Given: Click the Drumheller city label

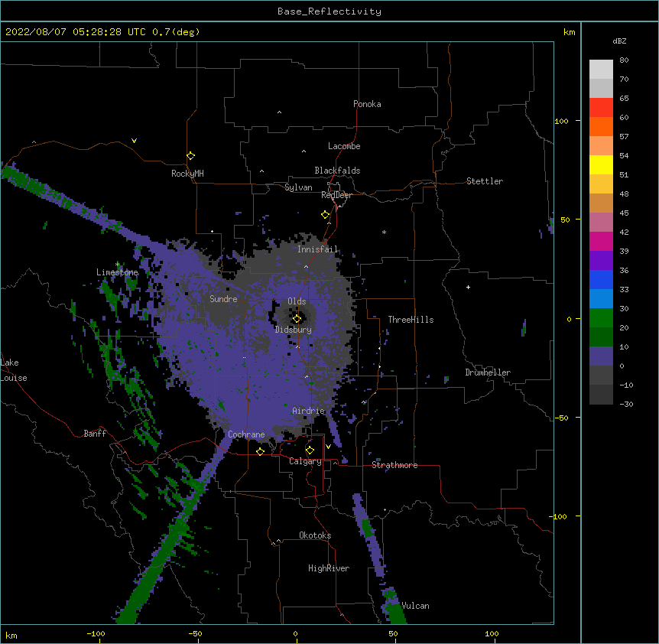Looking at the screenshot, I should [488, 372].
